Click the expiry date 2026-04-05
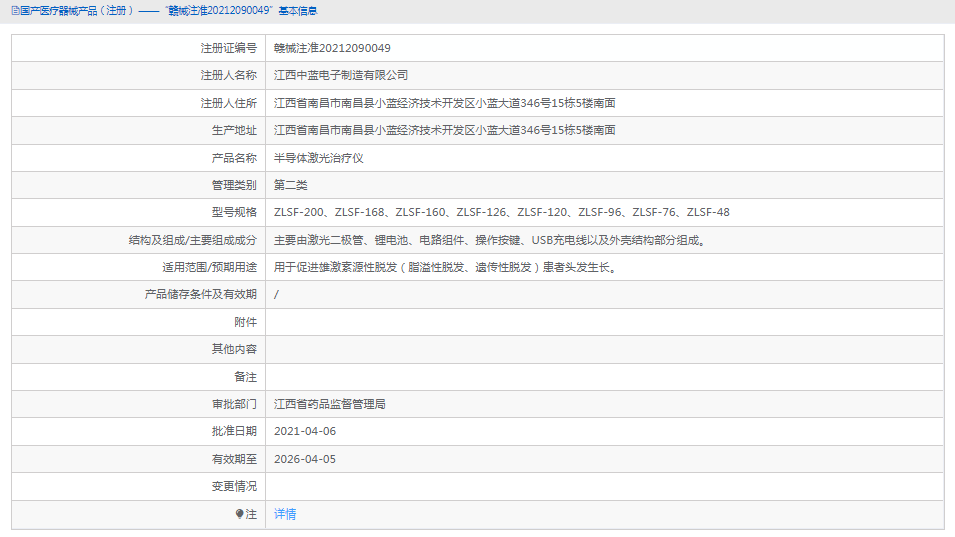 click(305, 459)
